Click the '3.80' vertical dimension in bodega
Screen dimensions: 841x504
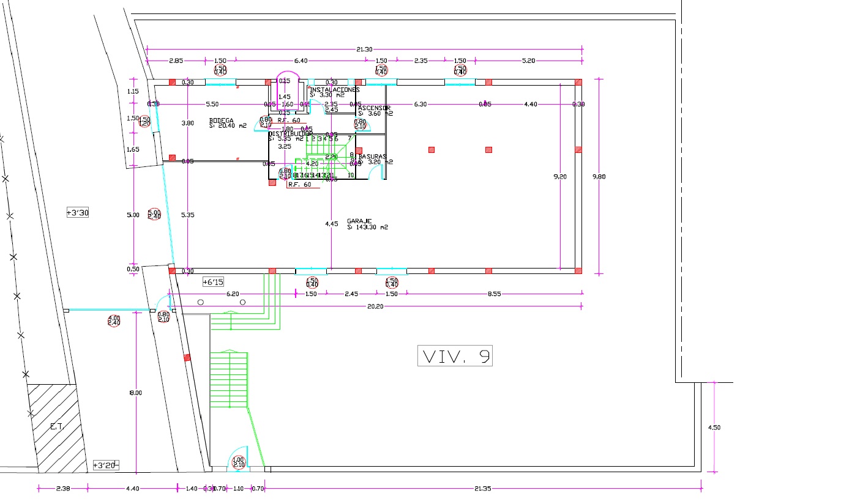pyautogui.click(x=188, y=123)
